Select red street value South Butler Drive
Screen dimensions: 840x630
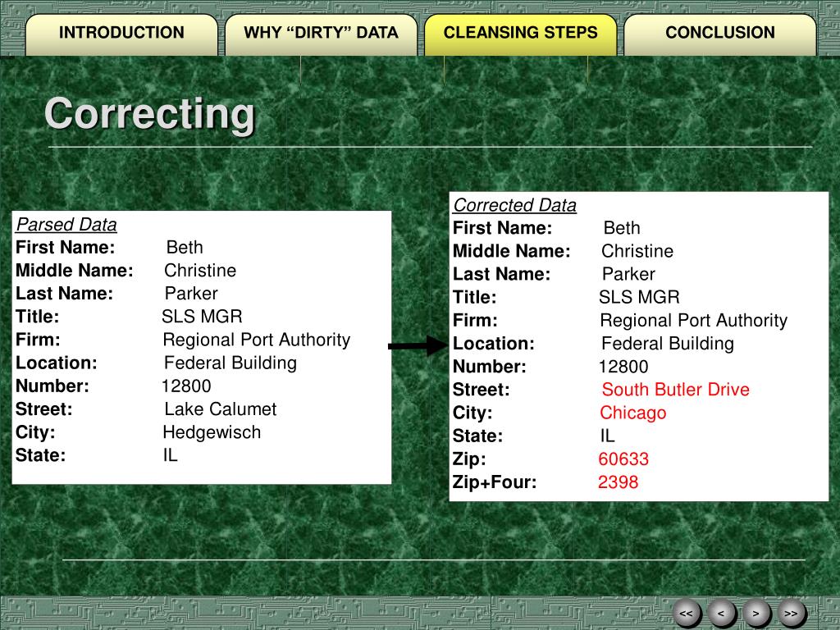point(676,390)
